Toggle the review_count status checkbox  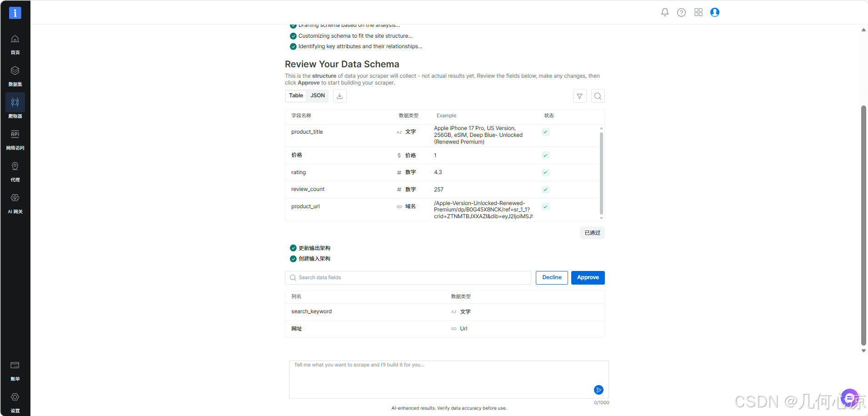pyautogui.click(x=546, y=190)
